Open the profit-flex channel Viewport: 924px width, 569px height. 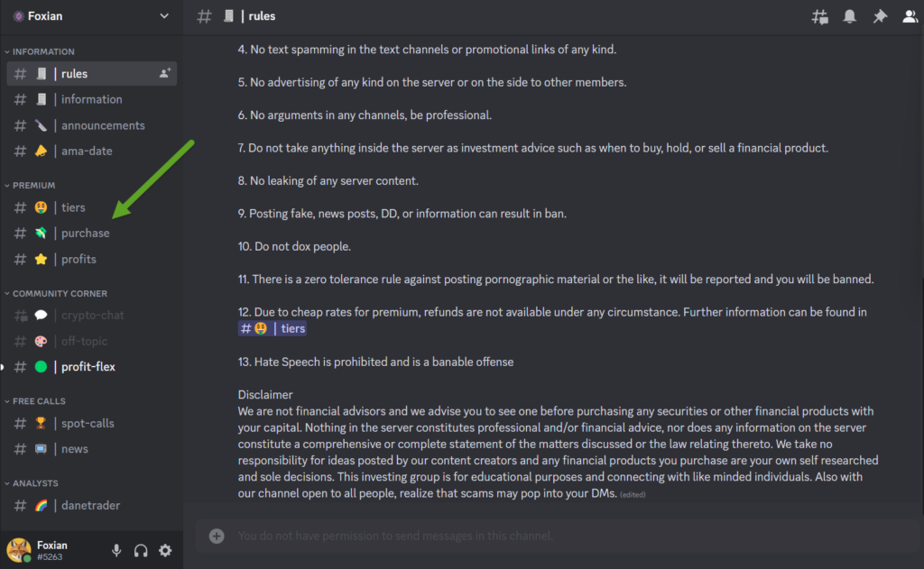[x=88, y=367]
